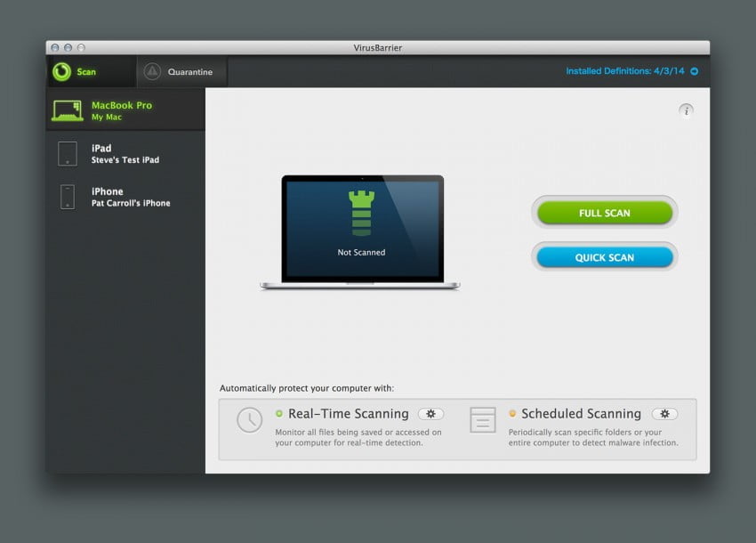Open Scheduled Scanning gear settings
This screenshot has height=543, width=756.
[664, 414]
